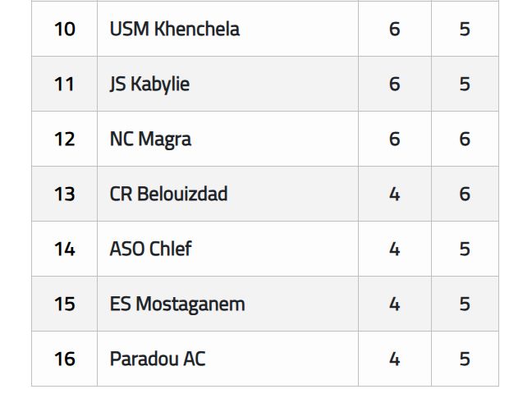The width and height of the screenshot is (532, 412).
Task: Click Paradou AC team name
Action: coord(158,359)
